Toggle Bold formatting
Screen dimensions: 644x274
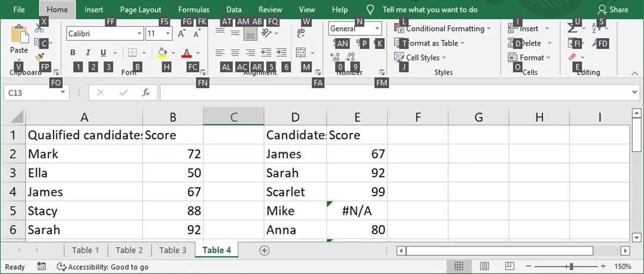click(73, 53)
